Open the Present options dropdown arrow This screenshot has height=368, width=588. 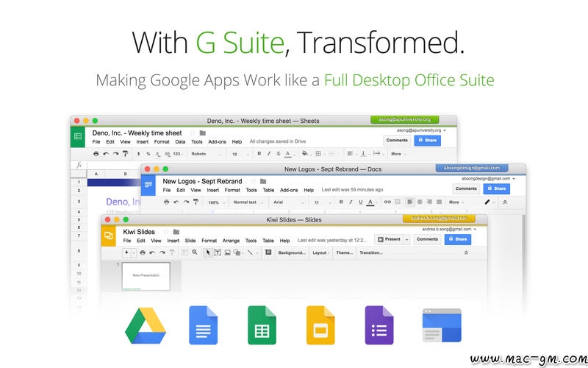point(406,239)
